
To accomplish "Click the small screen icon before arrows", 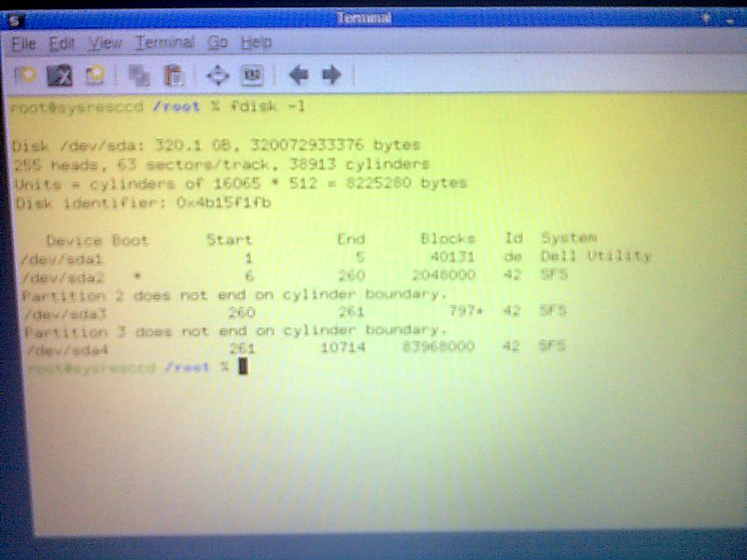I will pos(252,75).
